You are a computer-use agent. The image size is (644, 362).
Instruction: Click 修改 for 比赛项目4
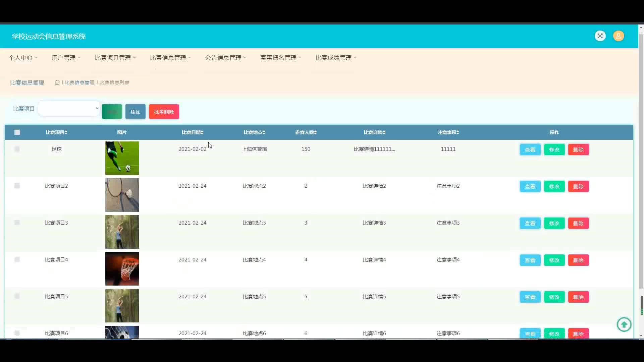tap(554, 260)
